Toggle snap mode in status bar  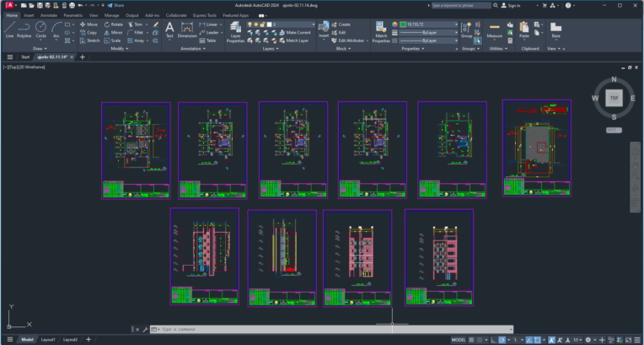pos(479,340)
